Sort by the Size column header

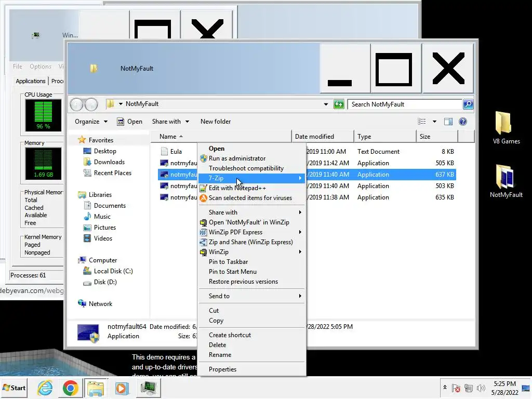[x=436, y=137]
